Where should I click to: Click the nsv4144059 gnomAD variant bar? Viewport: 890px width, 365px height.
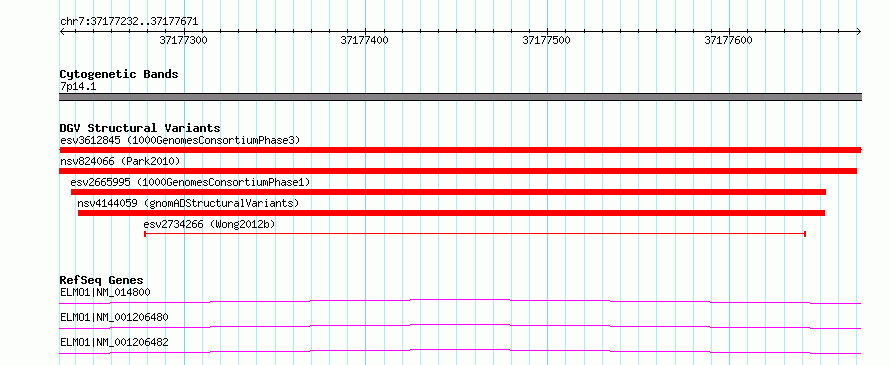(x=451, y=213)
